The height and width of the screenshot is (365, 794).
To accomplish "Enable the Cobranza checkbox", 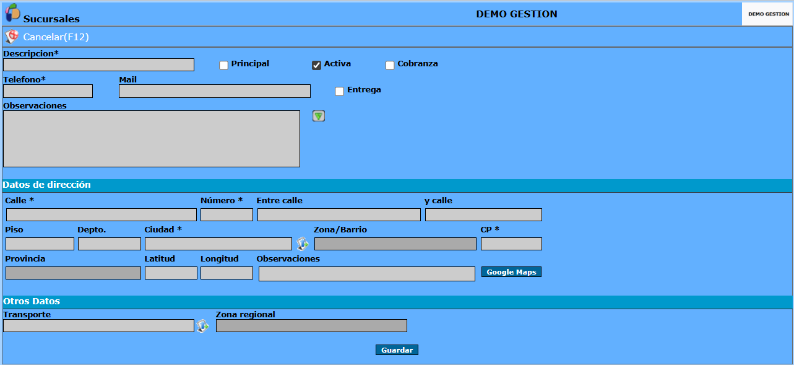I will [x=389, y=65].
